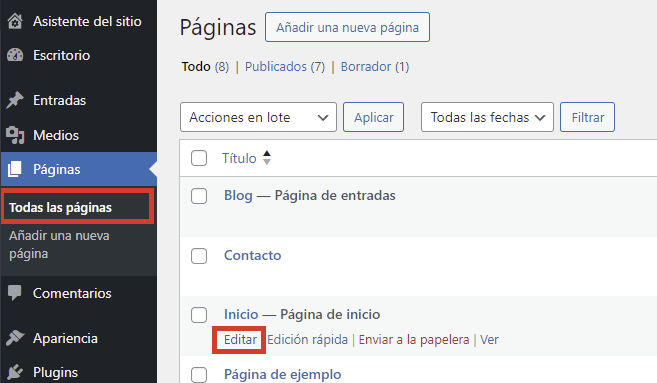Click the Añadir una nueva página button
This screenshot has width=657, height=383.
pos(347,27)
